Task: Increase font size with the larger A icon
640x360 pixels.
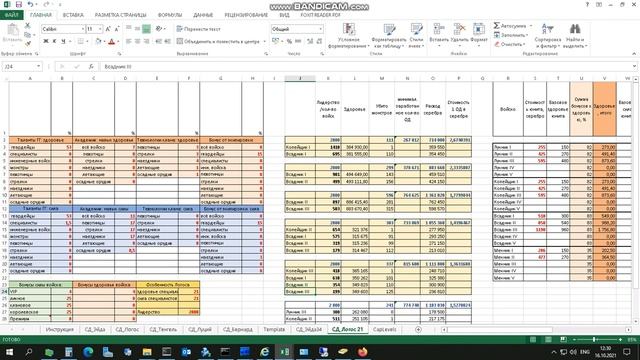Action: click(x=108, y=29)
